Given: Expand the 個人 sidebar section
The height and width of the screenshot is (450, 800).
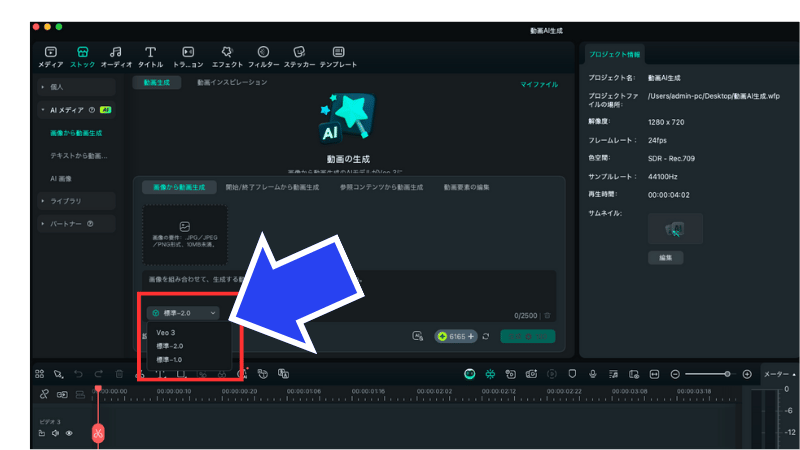Looking at the screenshot, I should [75, 87].
